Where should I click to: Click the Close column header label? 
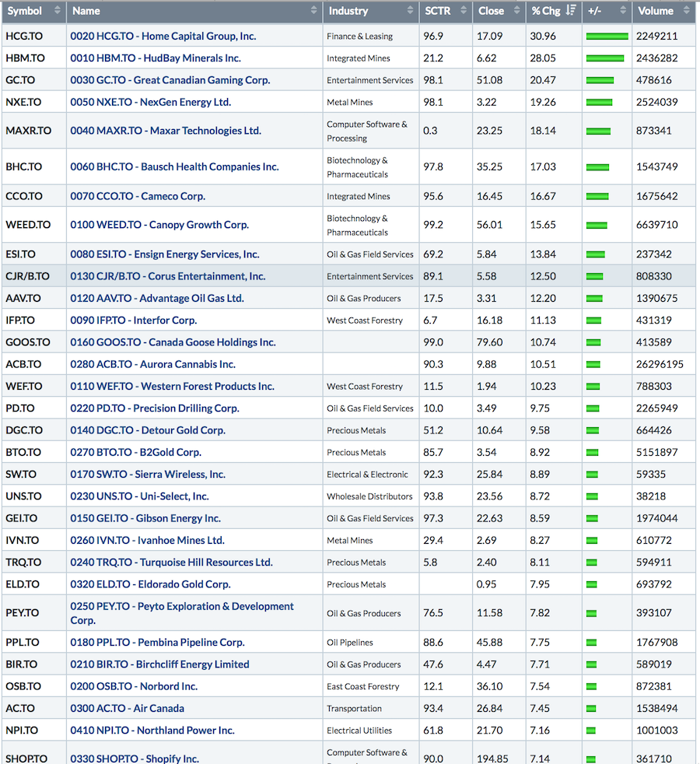coord(491,11)
